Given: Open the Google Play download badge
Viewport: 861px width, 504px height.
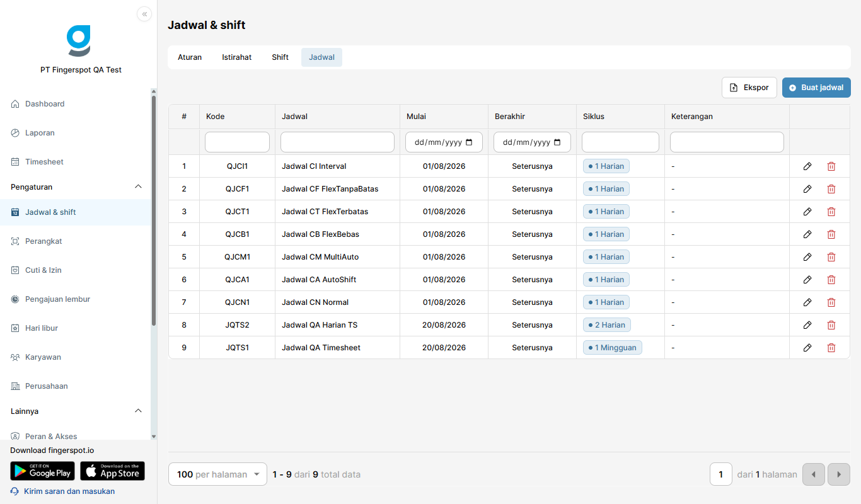Looking at the screenshot, I should point(42,471).
